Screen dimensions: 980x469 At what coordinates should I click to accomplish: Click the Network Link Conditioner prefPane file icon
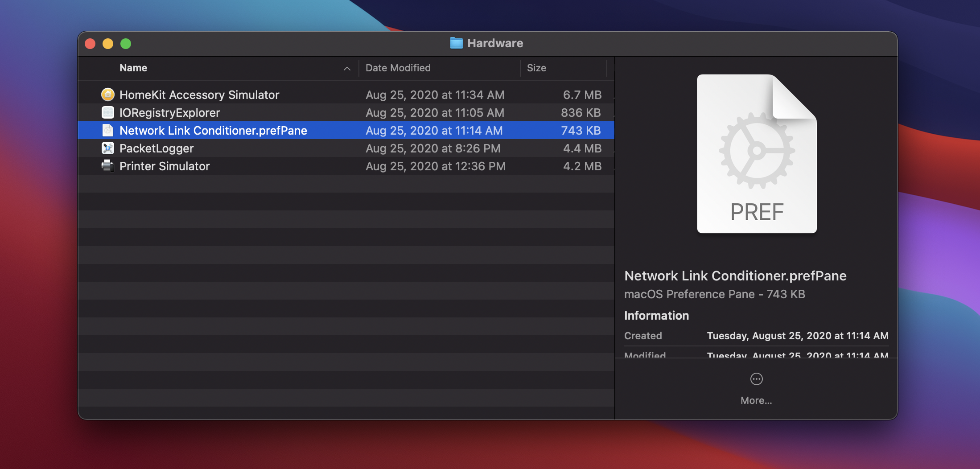pyautogui.click(x=108, y=130)
